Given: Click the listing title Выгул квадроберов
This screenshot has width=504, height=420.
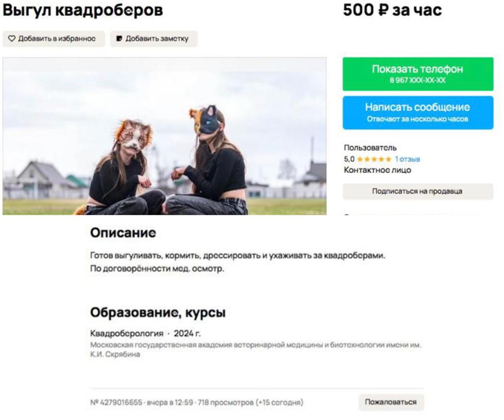Looking at the screenshot, I should pos(83,10).
